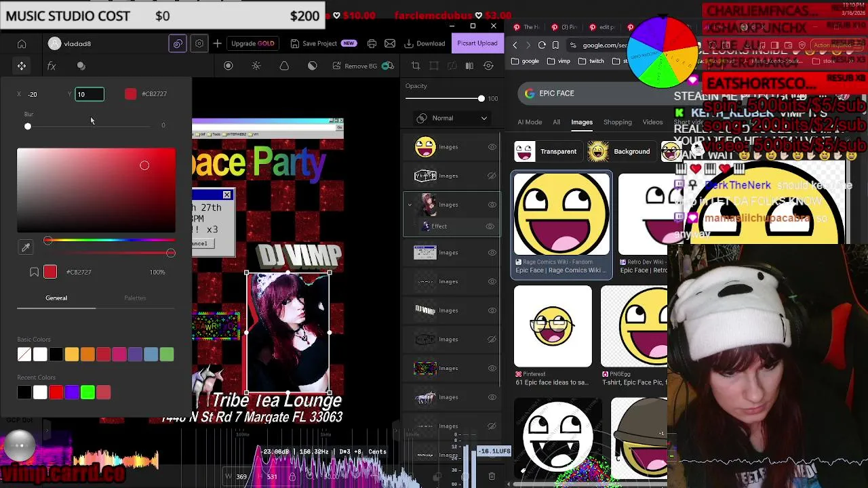868x488 pixels.
Task: Open the twitch bookmark in the browser
Action: [x=590, y=61]
